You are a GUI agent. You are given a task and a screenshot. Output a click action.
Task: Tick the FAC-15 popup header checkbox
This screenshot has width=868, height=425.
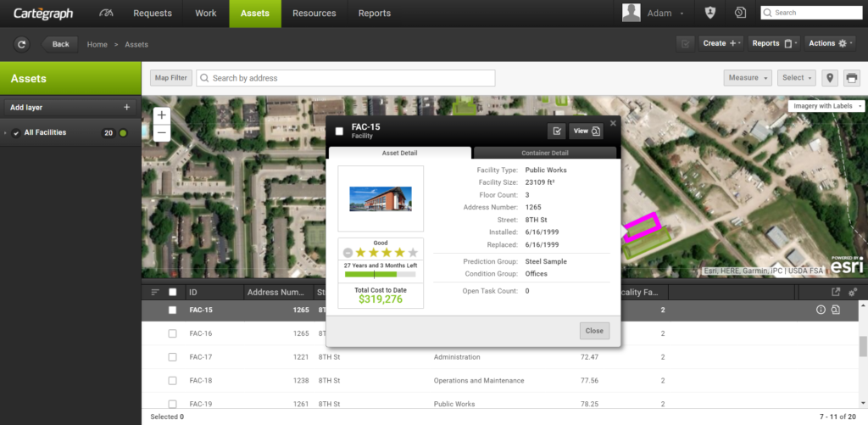tap(340, 131)
